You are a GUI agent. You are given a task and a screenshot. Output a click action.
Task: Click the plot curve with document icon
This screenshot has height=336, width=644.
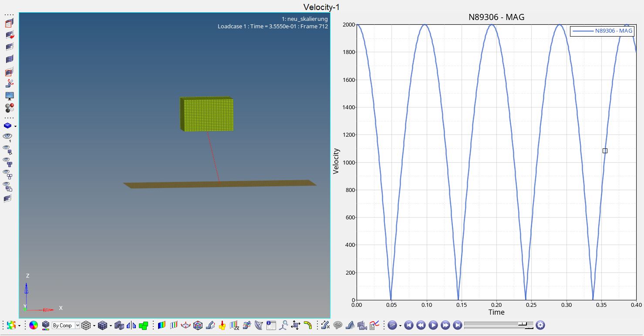pyautogui.click(x=374, y=325)
